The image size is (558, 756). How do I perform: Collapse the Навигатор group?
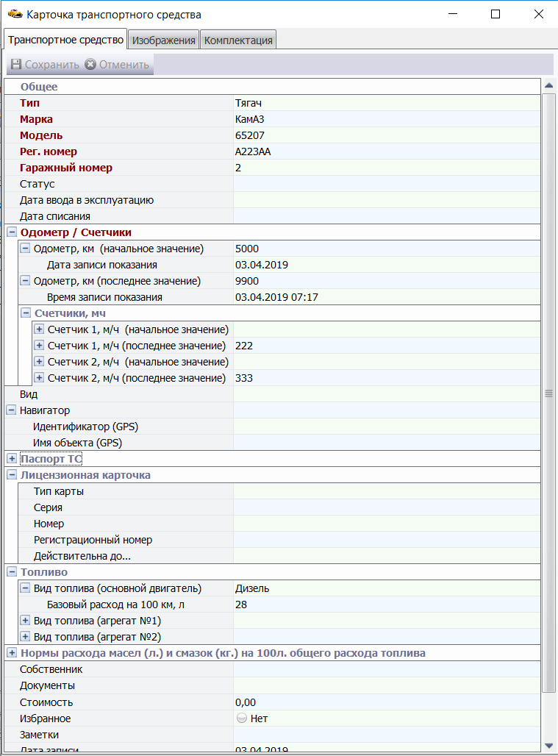12,410
